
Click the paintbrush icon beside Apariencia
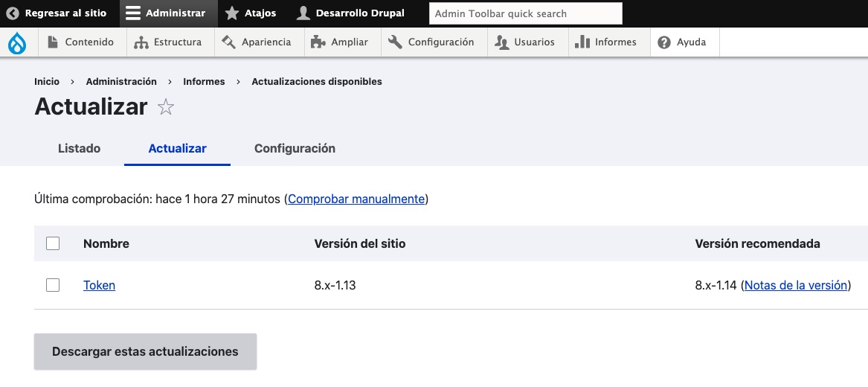[x=228, y=42]
